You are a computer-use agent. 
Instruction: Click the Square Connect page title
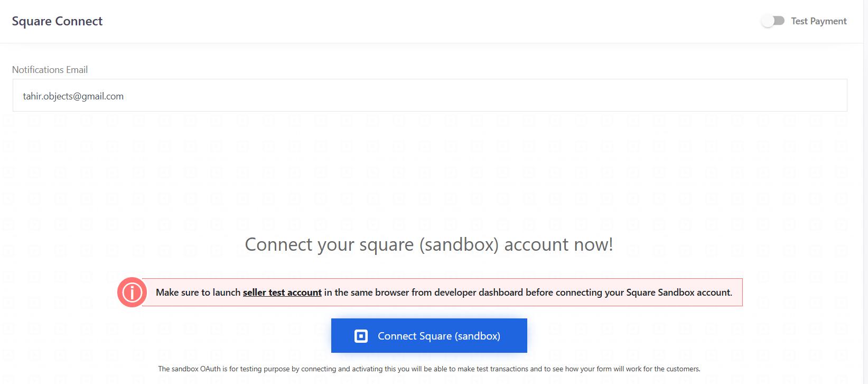pos(57,21)
